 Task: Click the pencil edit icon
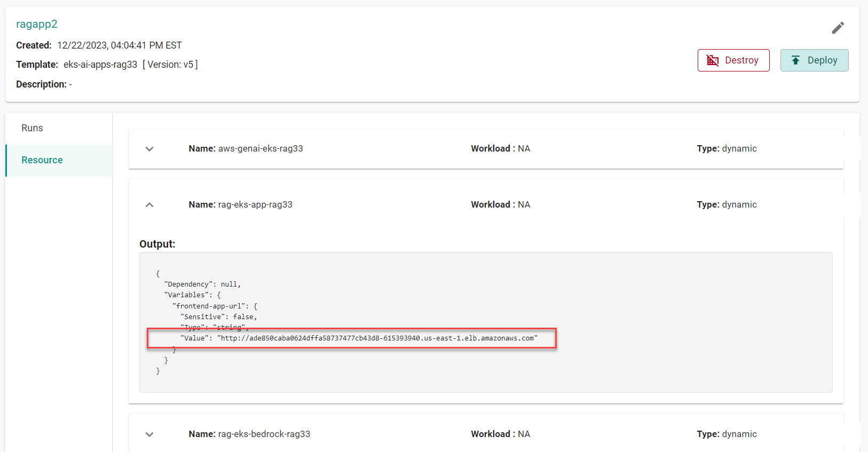click(838, 28)
